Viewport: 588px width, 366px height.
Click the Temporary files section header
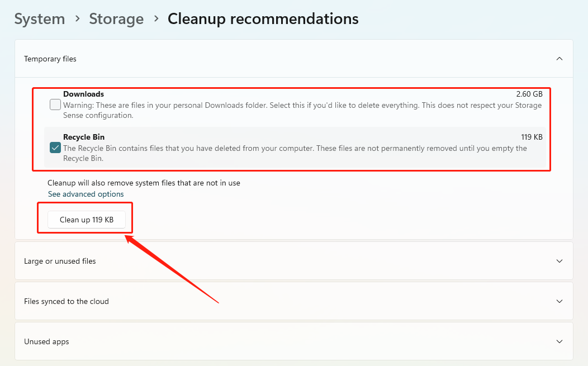(50, 59)
